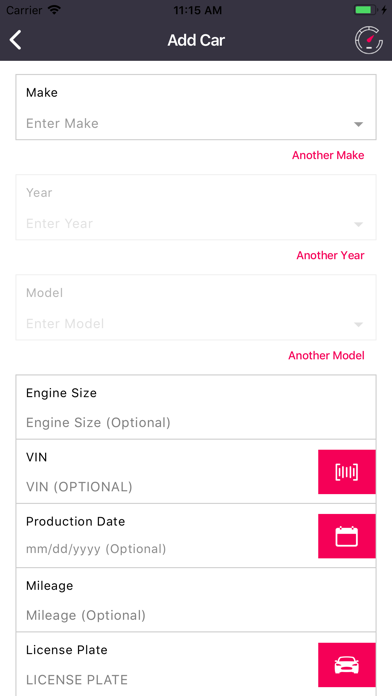Click the Another Model link

[x=326, y=355]
